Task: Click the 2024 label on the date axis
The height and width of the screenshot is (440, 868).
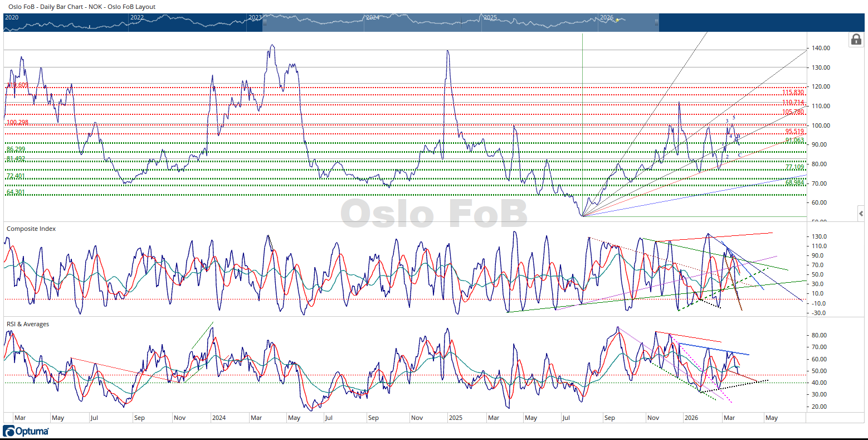Action: point(218,418)
